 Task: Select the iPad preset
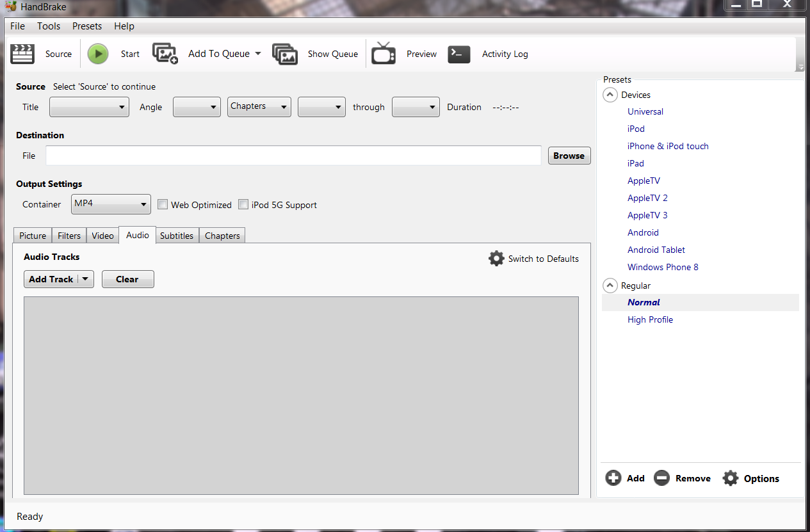click(x=636, y=163)
